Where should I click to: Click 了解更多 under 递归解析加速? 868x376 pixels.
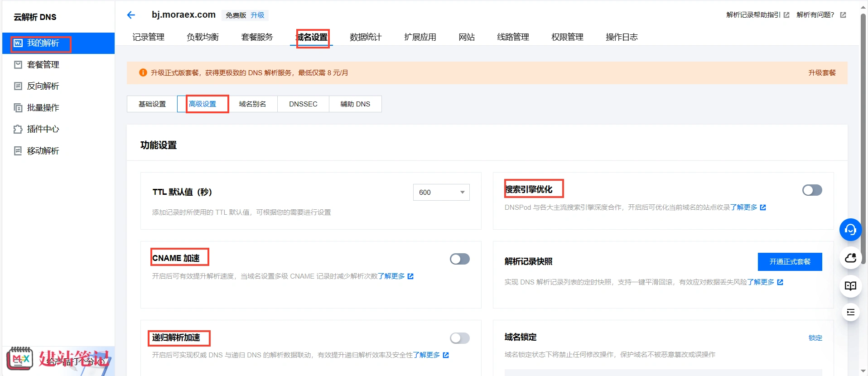point(426,355)
